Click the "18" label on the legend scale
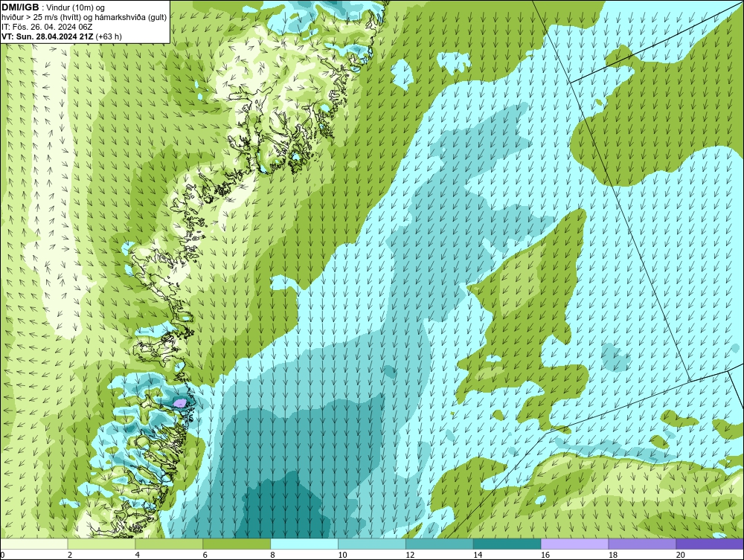This screenshot has width=744, height=560. (613, 555)
